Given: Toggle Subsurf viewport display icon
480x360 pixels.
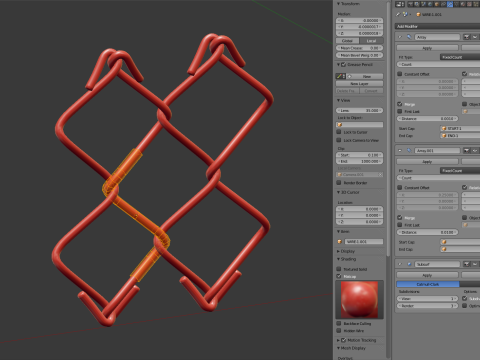Looking at the screenshot, I should pos(475,264).
